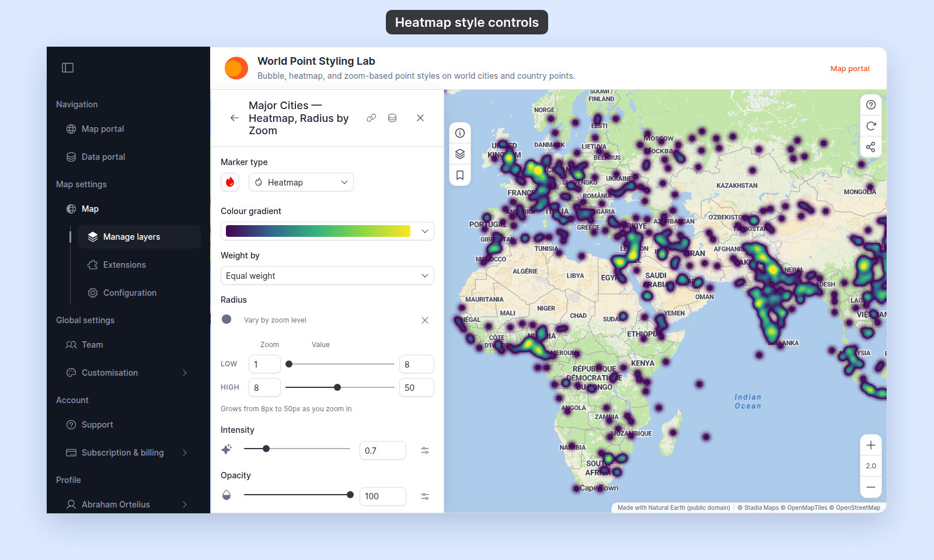Screen dimensions: 934x560
Task: Open Intensity advanced options icon
Action: click(425, 450)
